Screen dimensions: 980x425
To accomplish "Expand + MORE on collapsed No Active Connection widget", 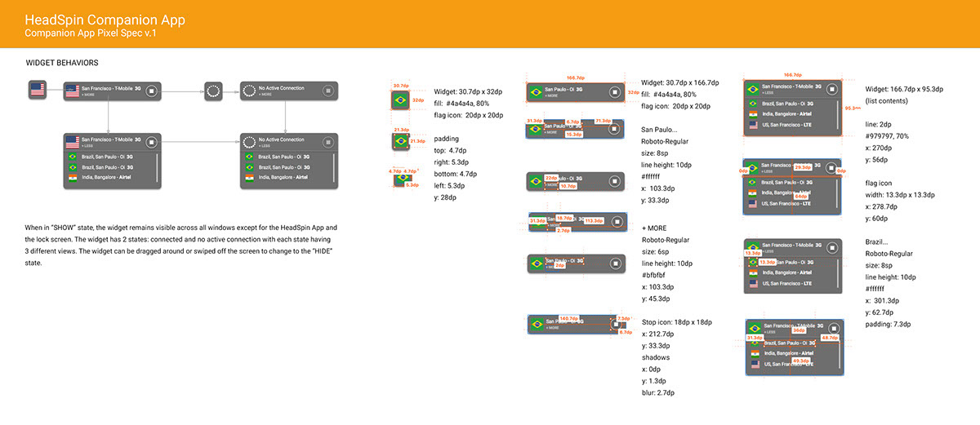I will click(x=265, y=95).
